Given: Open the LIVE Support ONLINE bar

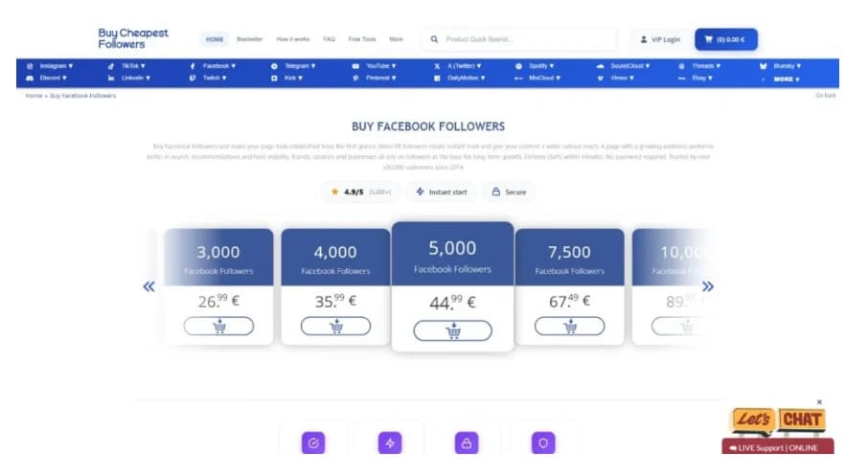Looking at the screenshot, I should point(778,446).
